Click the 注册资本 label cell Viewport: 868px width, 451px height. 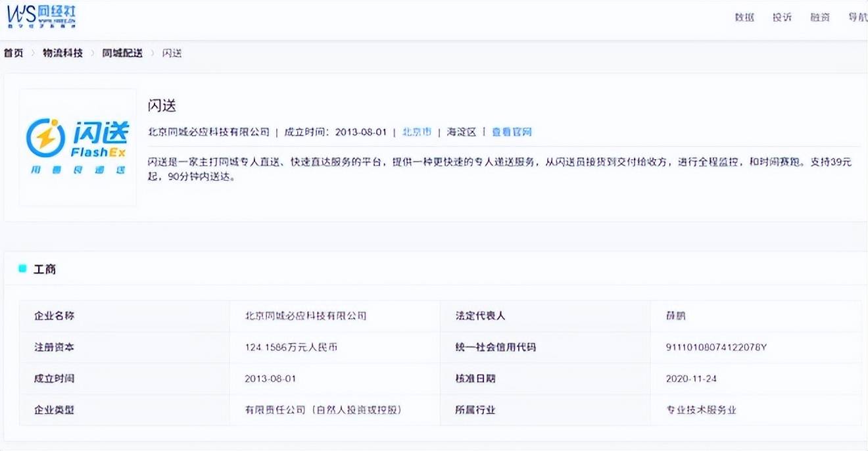coord(125,347)
